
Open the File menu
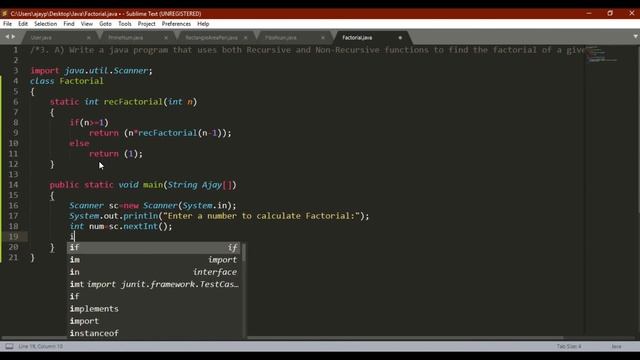tap(7, 24)
